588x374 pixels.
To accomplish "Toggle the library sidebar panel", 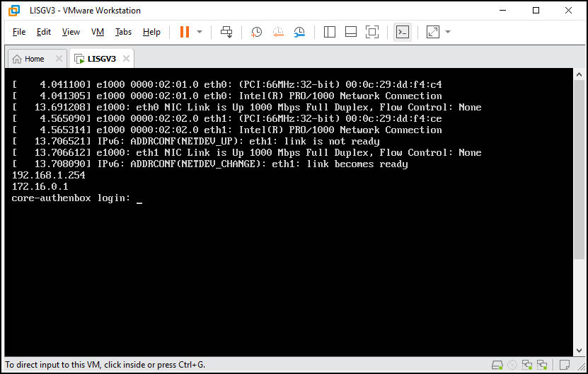I will 329,32.
